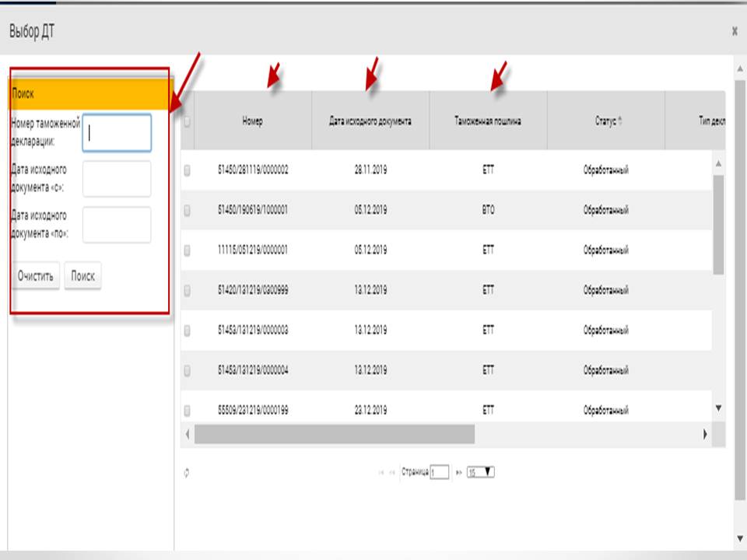Tick the checkbox for row 51453/131219/0000004

(x=187, y=371)
